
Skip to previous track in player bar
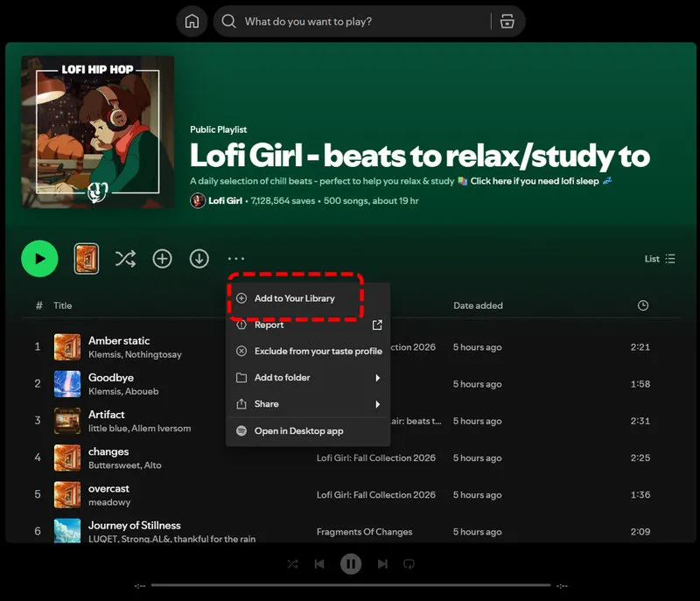click(x=319, y=564)
